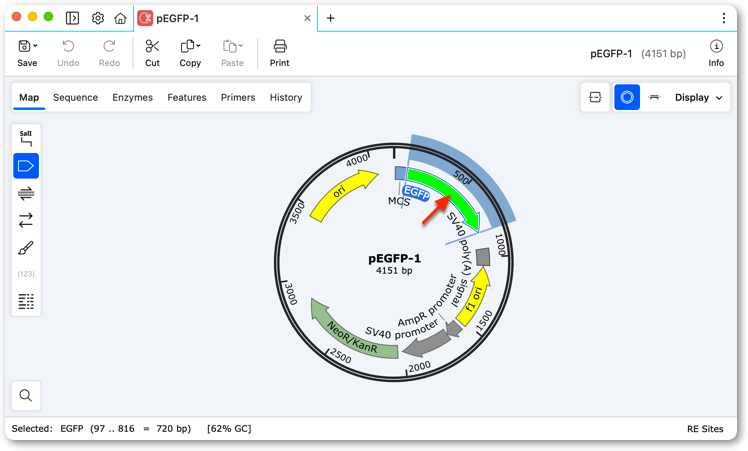
Task: Add a new tab with plus
Action: pos(330,18)
